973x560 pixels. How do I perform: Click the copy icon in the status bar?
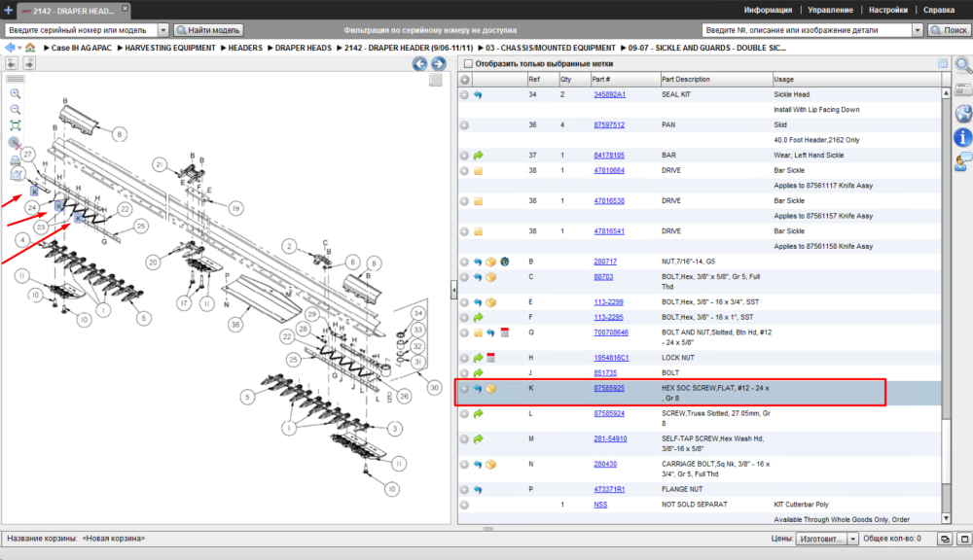click(x=945, y=539)
